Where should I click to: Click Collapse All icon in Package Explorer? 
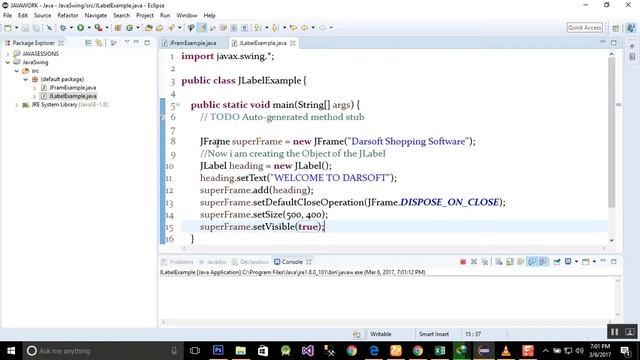point(88,43)
